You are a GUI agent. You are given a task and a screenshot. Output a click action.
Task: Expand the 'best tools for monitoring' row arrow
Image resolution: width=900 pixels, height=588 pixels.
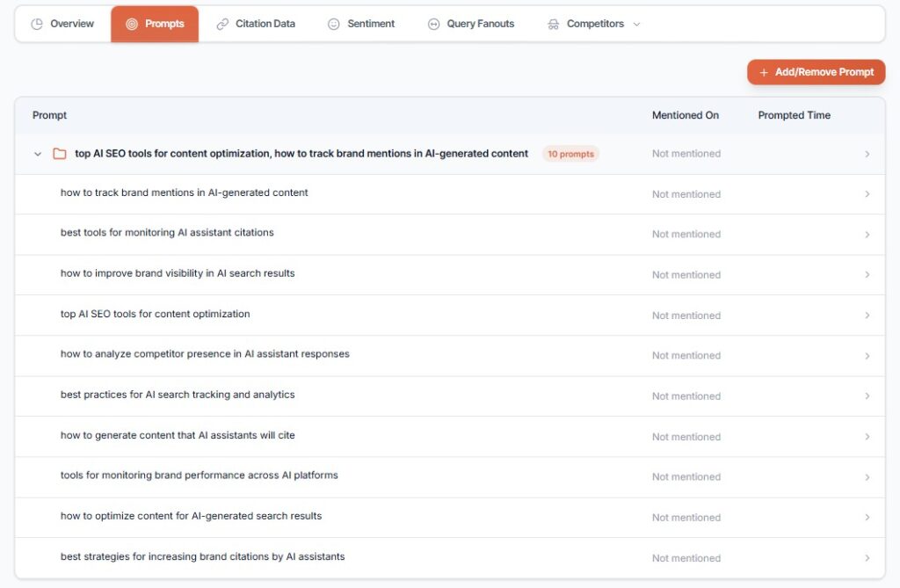pos(867,235)
